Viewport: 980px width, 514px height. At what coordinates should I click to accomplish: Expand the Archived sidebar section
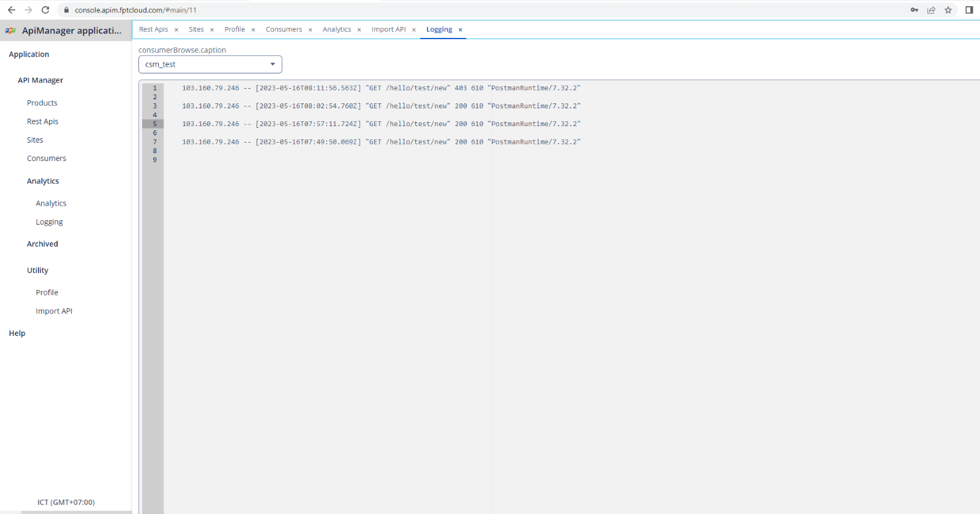(x=42, y=244)
